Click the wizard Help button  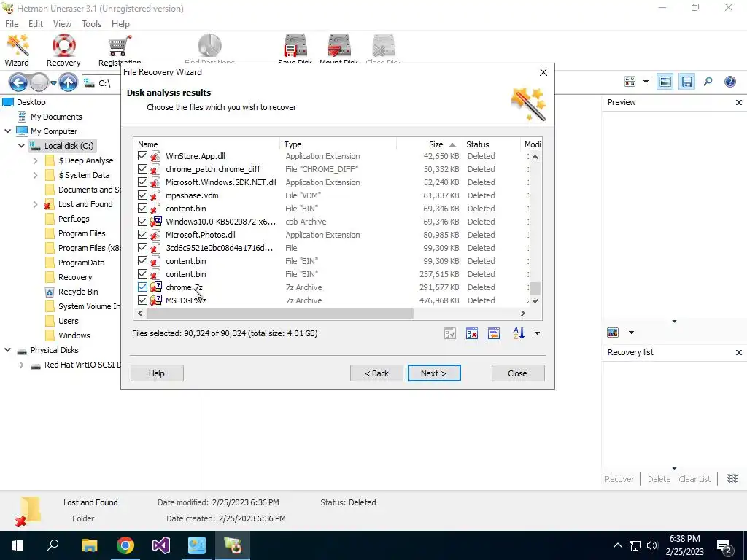(157, 373)
